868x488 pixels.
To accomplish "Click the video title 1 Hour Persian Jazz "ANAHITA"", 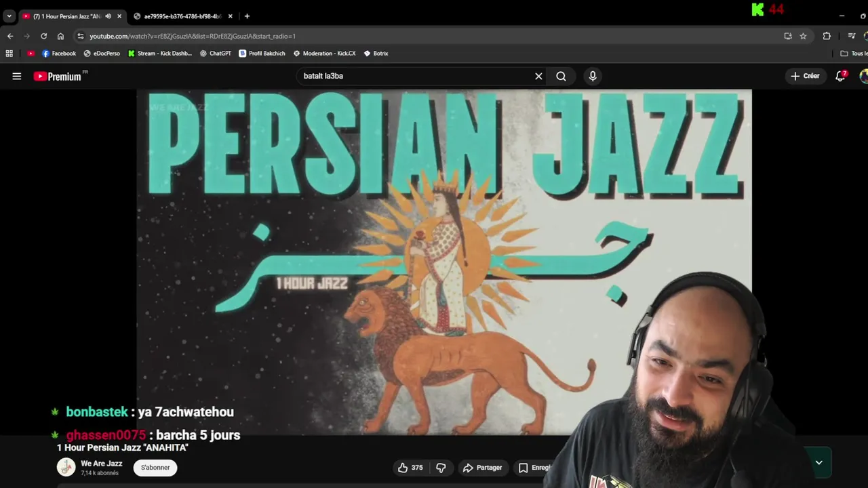I will pos(122,448).
